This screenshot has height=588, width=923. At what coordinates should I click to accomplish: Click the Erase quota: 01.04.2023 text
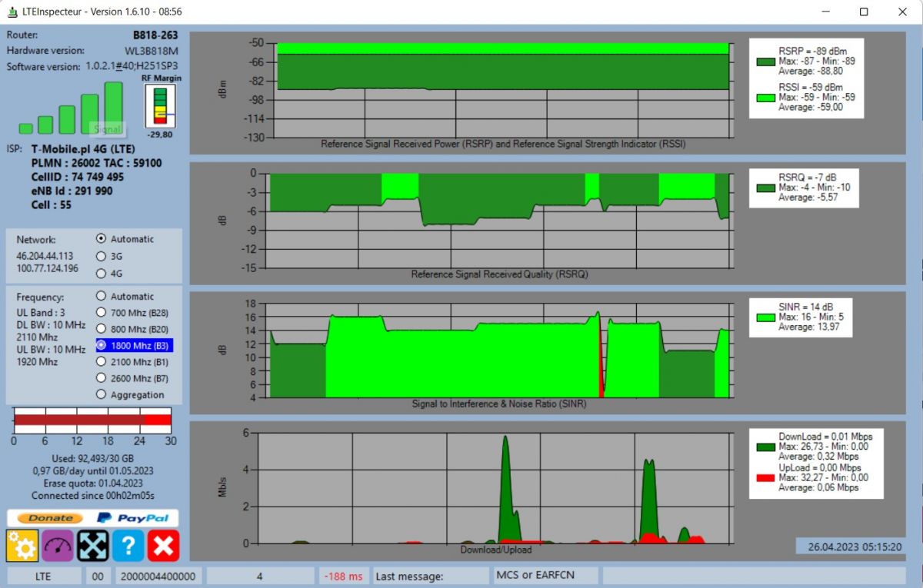tap(92, 483)
